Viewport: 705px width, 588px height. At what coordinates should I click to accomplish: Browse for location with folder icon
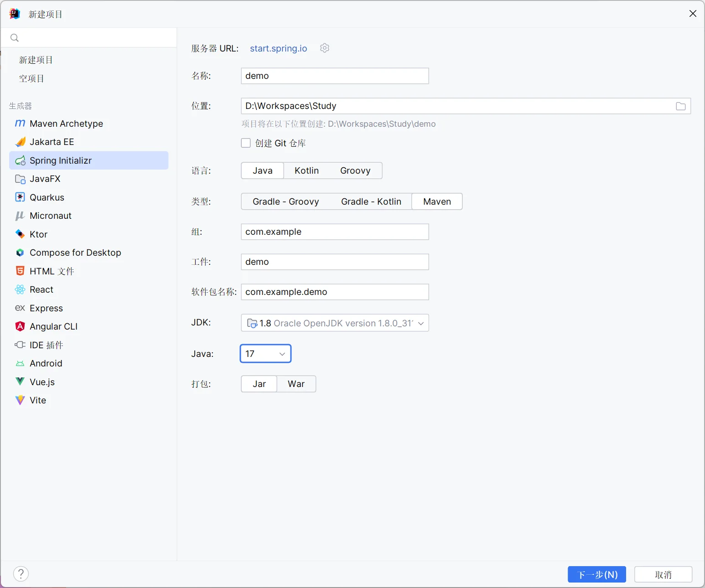tap(680, 106)
